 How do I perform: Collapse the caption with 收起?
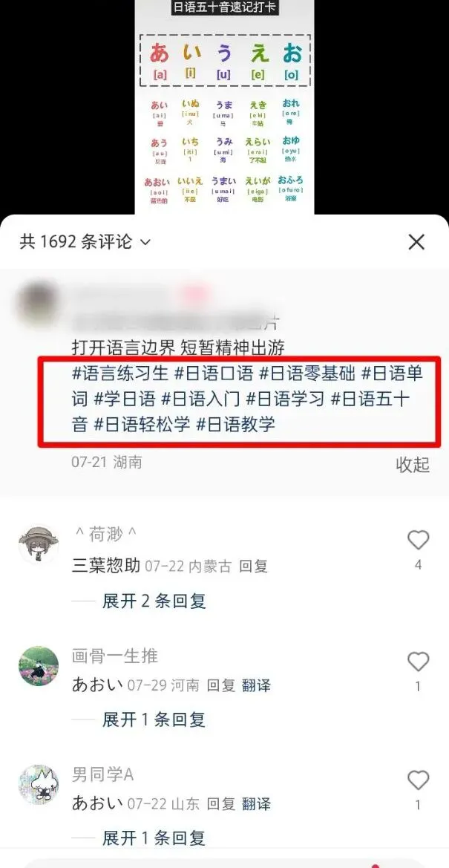(413, 465)
